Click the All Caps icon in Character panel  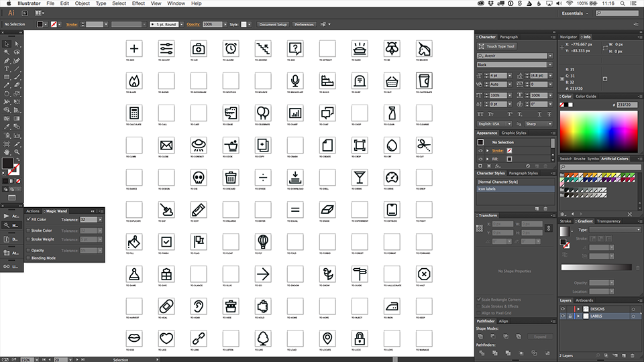[x=480, y=115]
